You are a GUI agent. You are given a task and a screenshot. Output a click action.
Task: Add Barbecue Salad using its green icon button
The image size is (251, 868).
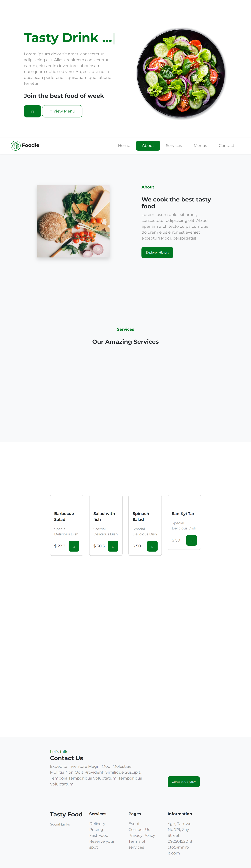74,546
